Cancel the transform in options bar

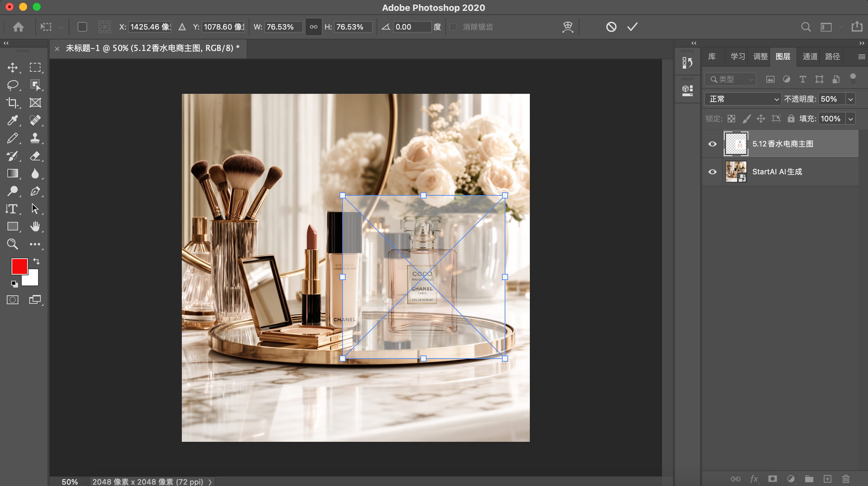(x=611, y=27)
